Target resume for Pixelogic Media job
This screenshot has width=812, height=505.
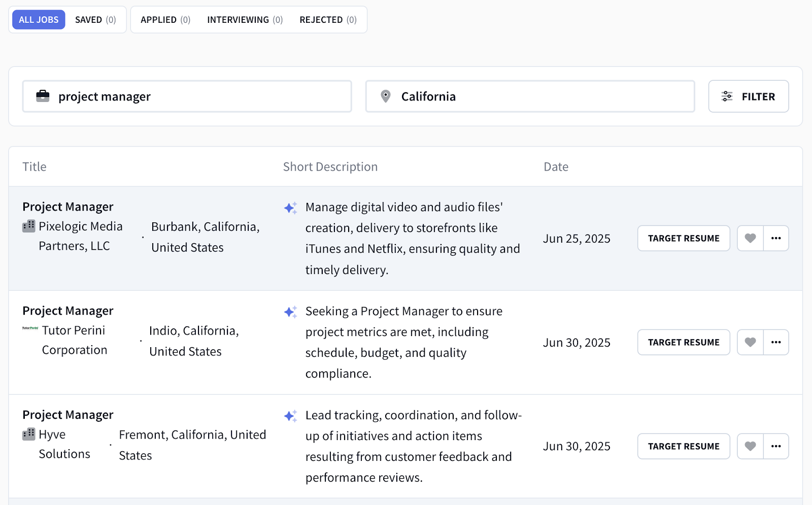[684, 238]
